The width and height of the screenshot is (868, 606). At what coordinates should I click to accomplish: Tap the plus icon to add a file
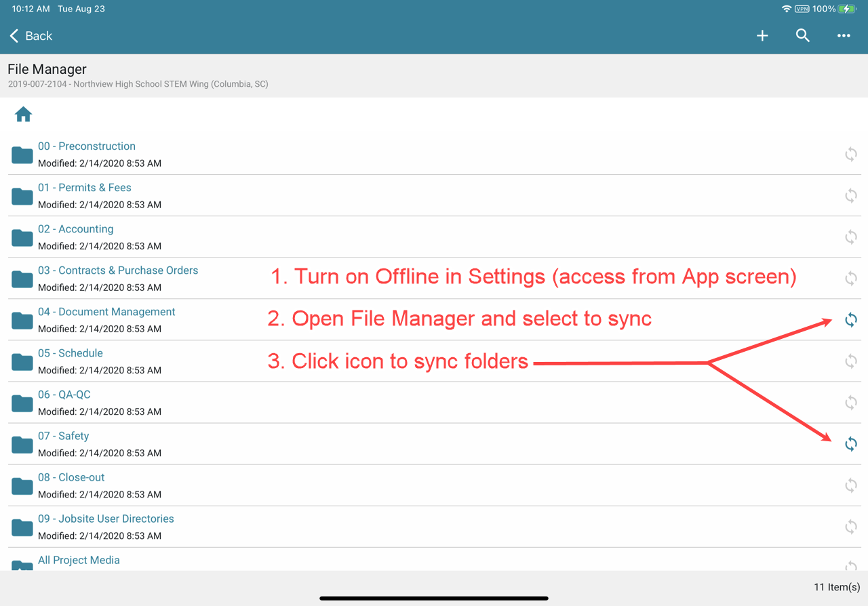(x=762, y=36)
